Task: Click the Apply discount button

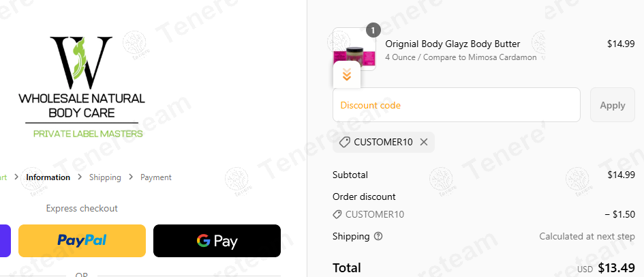Action: (x=613, y=105)
